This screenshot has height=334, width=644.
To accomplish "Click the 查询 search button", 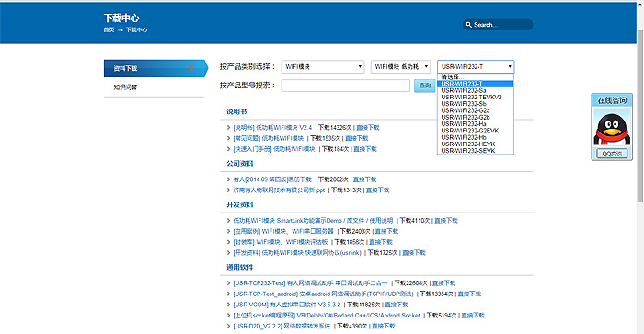I will (425, 86).
